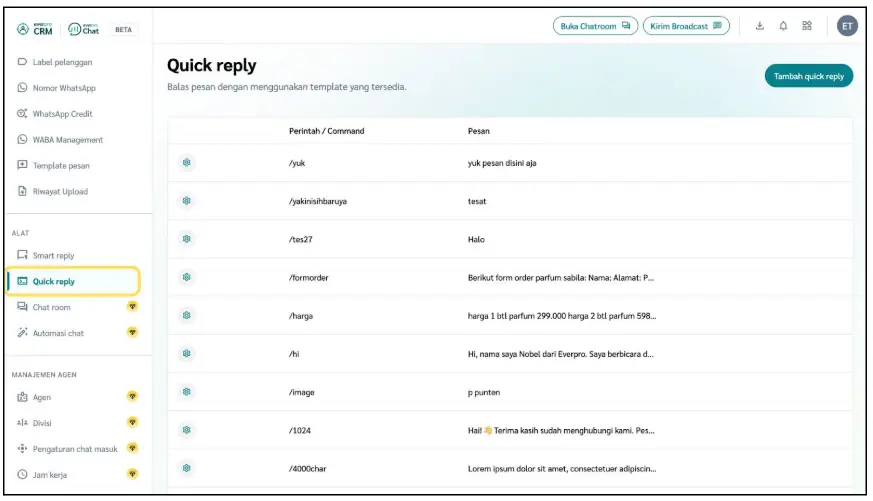Image resolution: width=873 pixels, height=501 pixels.
Task: Open Smart reply in sidebar
Action: [53, 256]
